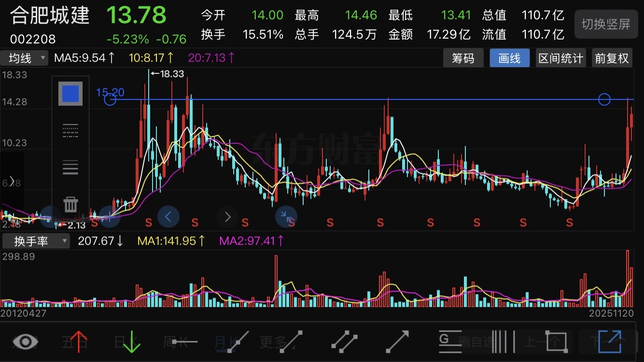Tap the 298.89 turnover axis label
Image resolution: width=644 pixels, height=362 pixels.
pos(18,256)
